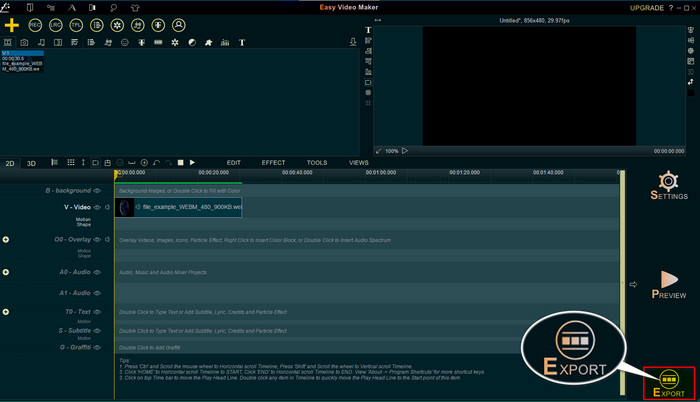Open the bold T text resources tab
This screenshot has height=402, width=700.
click(242, 42)
